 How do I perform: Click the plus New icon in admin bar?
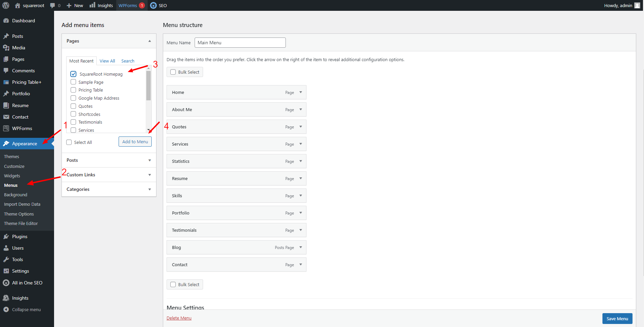[69, 5]
